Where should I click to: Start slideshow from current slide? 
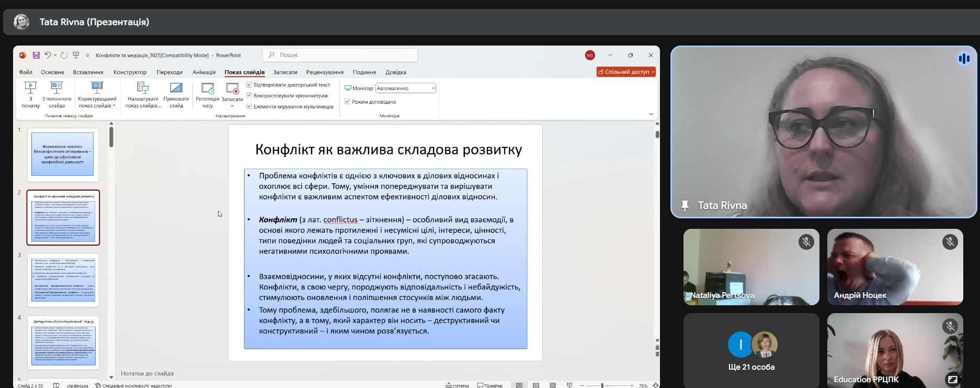point(56,88)
